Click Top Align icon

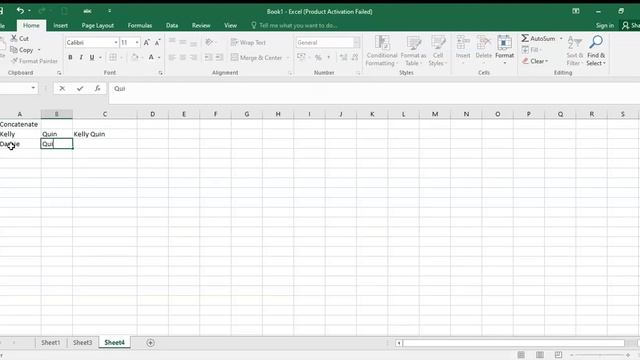click(x=172, y=42)
